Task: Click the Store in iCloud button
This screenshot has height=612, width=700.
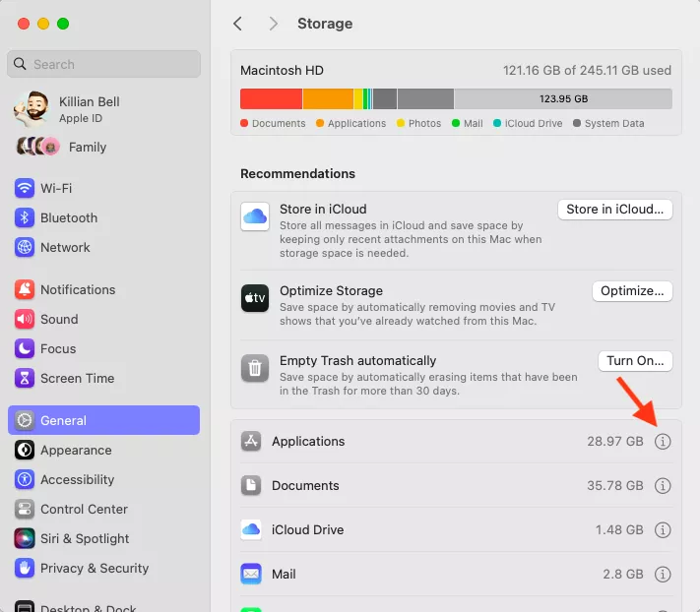Action: pos(615,210)
